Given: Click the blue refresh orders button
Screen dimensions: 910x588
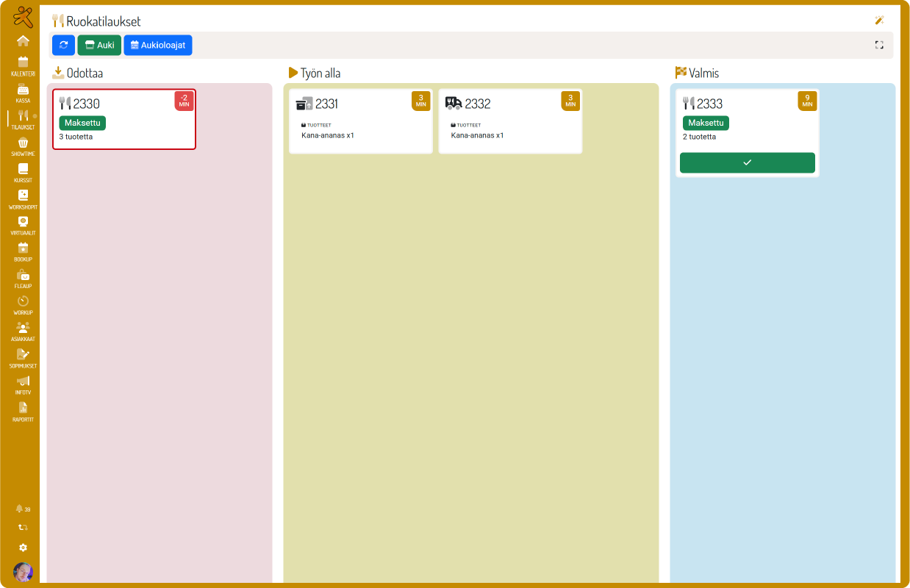Looking at the screenshot, I should pos(63,45).
